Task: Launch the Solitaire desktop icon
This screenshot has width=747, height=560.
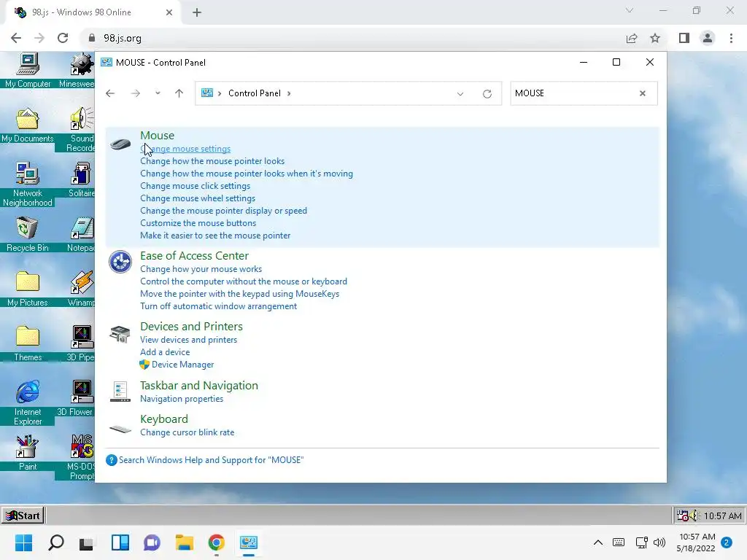Action: coord(82,179)
